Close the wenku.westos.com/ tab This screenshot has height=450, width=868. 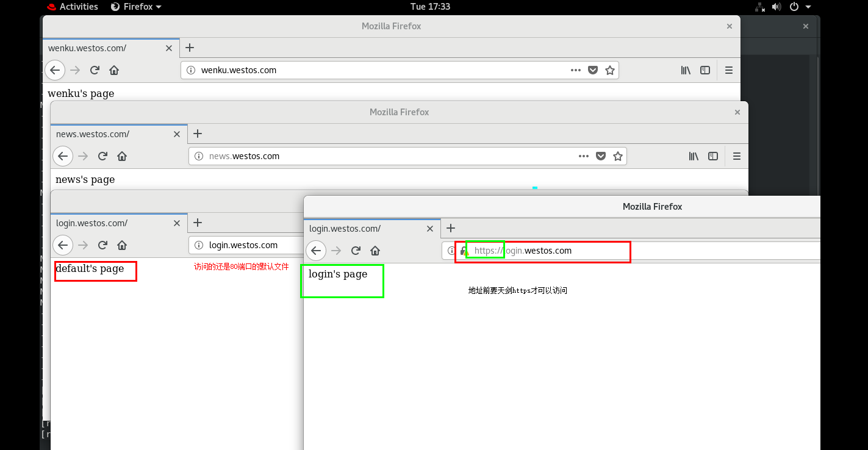pos(169,48)
